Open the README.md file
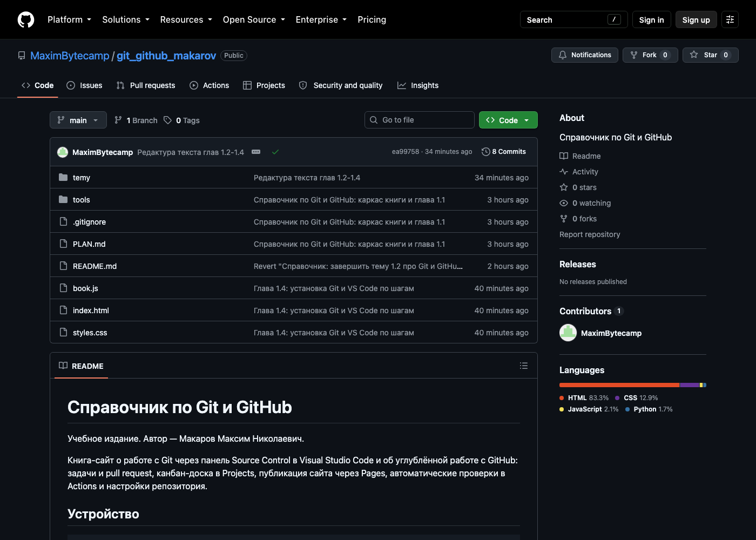 click(94, 266)
